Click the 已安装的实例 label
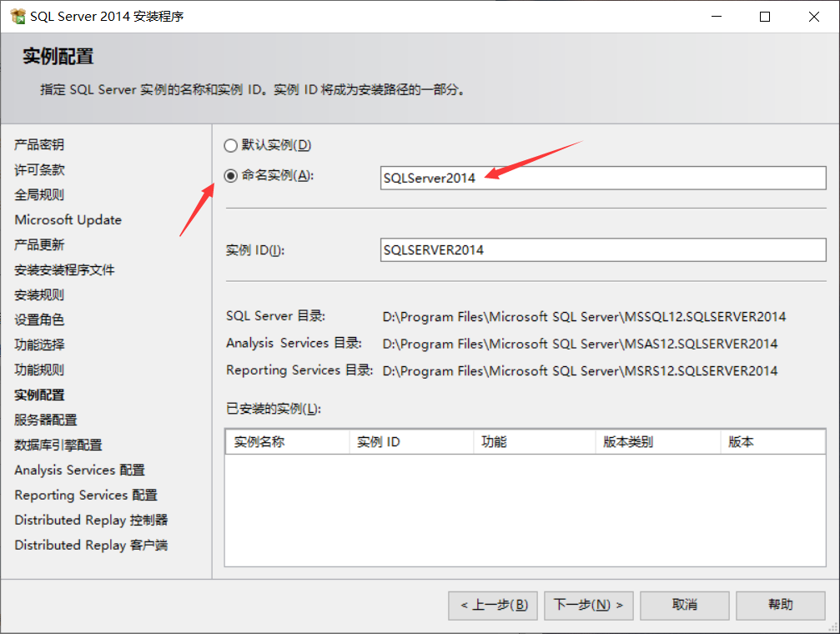This screenshot has width=840, height=634. (x=274, y=409)
